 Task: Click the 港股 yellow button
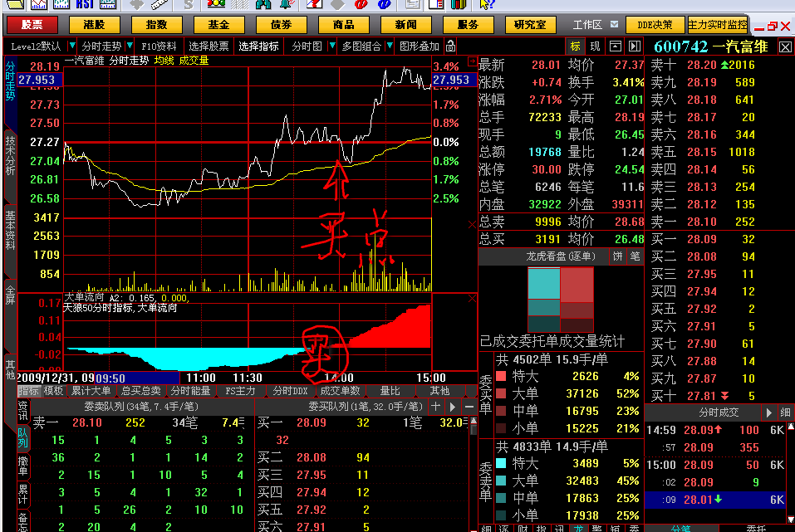coord(95,25)
